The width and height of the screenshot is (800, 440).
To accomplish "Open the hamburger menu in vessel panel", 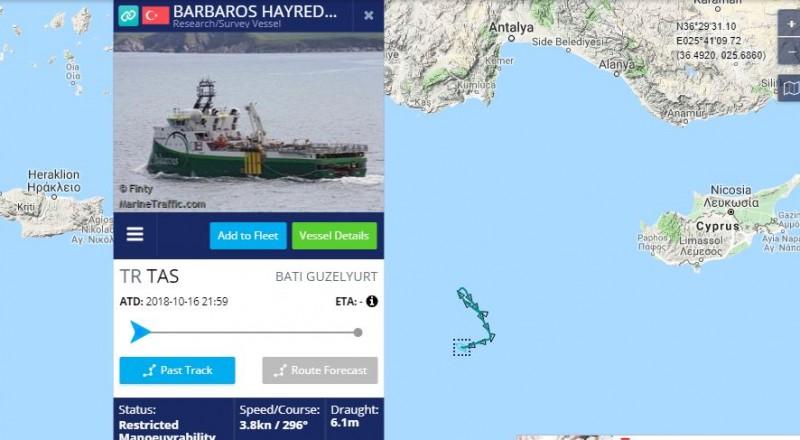I will pos(135,234).
